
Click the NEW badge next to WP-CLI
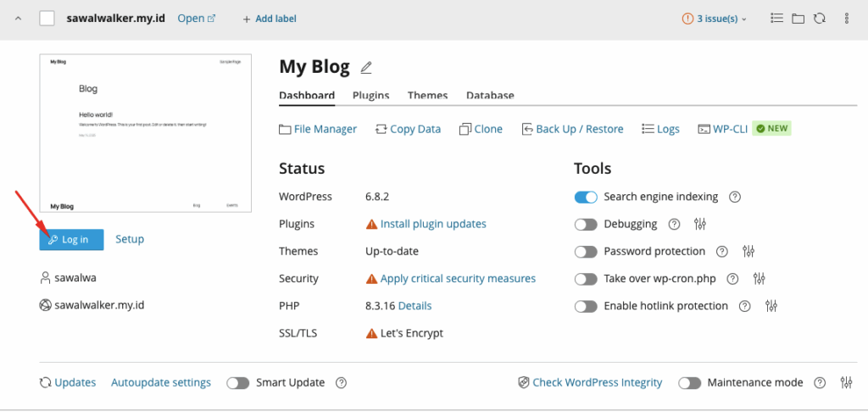pos(771,129)
